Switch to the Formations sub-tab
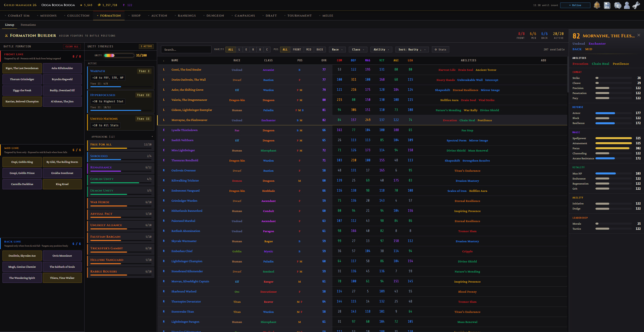 (28, 25)
